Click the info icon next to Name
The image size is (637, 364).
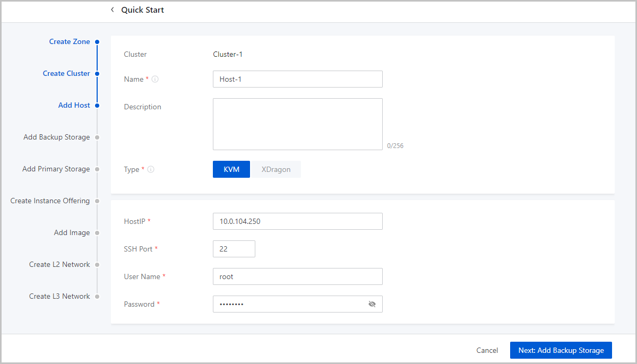(155, 79)
